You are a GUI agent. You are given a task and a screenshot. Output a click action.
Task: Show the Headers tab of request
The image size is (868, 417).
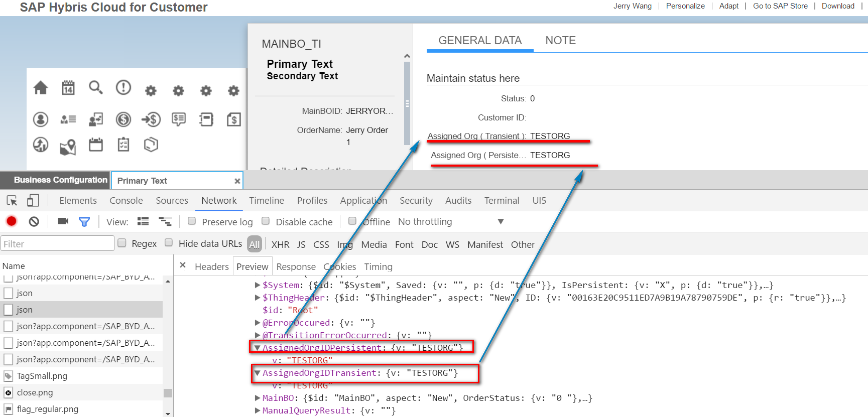tap(211, 267)
